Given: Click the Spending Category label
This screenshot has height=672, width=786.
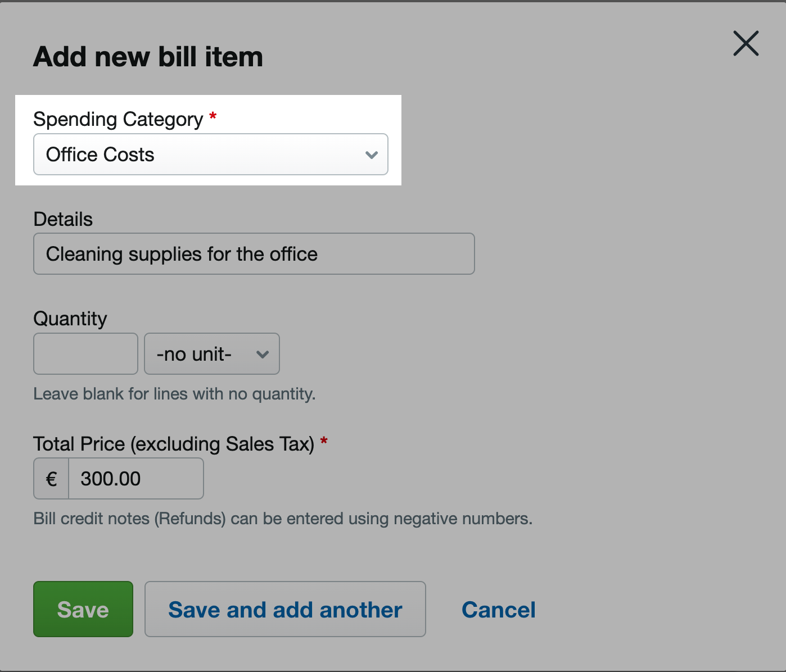Looking at the screenshot, I should coord(118,119).
